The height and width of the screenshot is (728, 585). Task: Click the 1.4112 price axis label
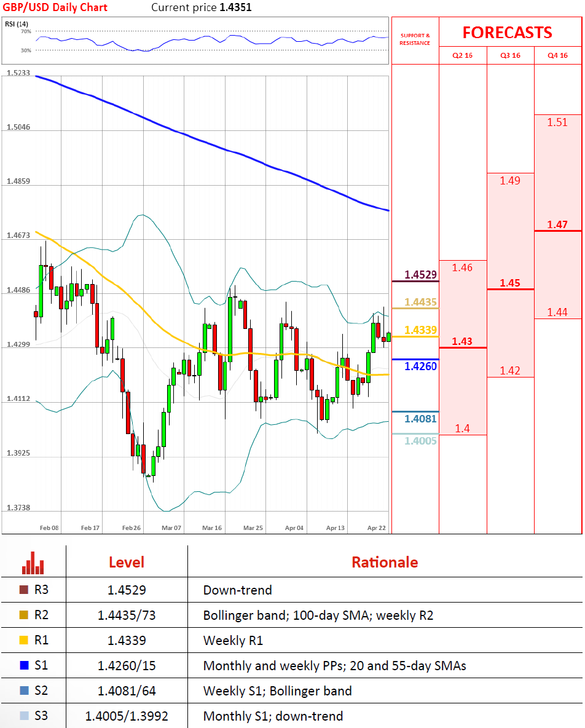pyautogui.click(x=18, y=398)
